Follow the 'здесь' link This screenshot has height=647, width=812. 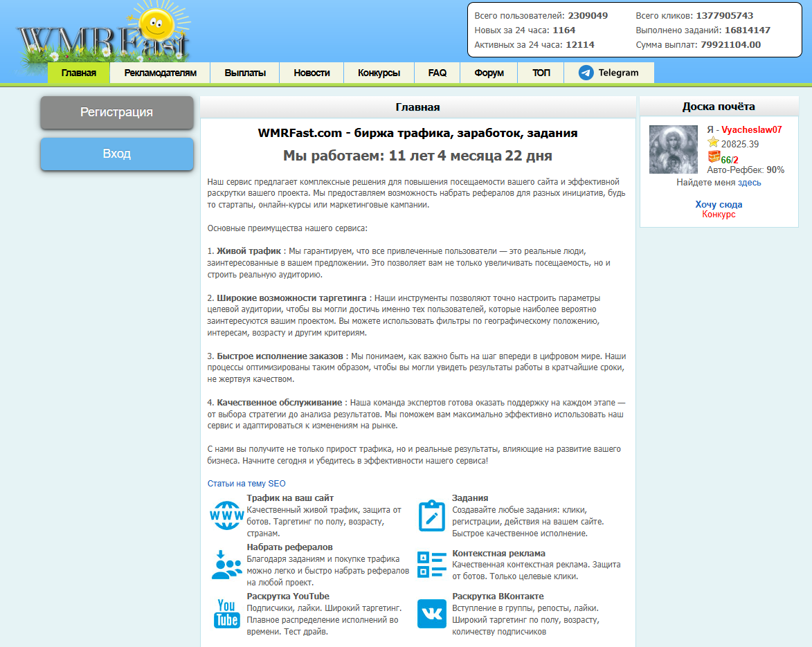coord(749,183)
